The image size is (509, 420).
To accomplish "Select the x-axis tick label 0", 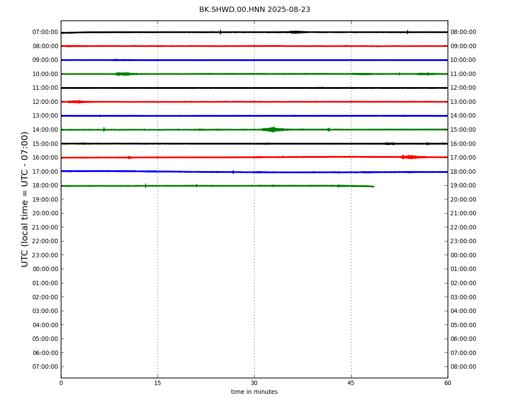I will click(x=61, y=383).
